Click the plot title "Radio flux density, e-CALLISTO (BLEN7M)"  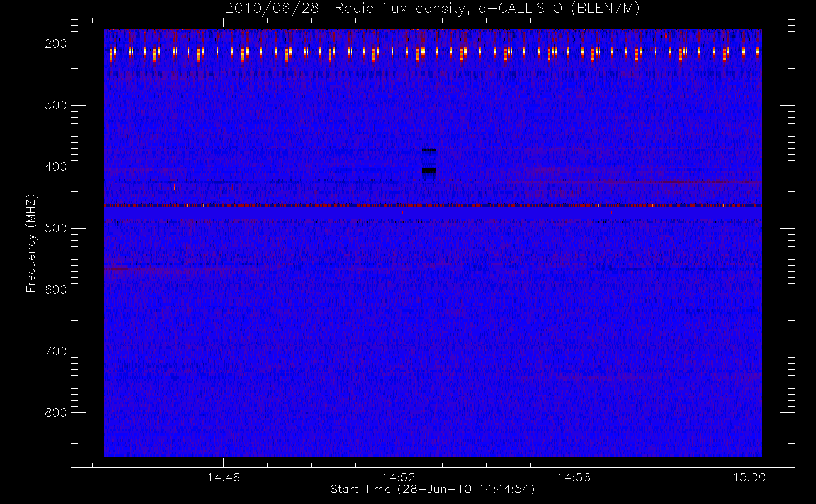pyautogui.click(x=487, y=9)
